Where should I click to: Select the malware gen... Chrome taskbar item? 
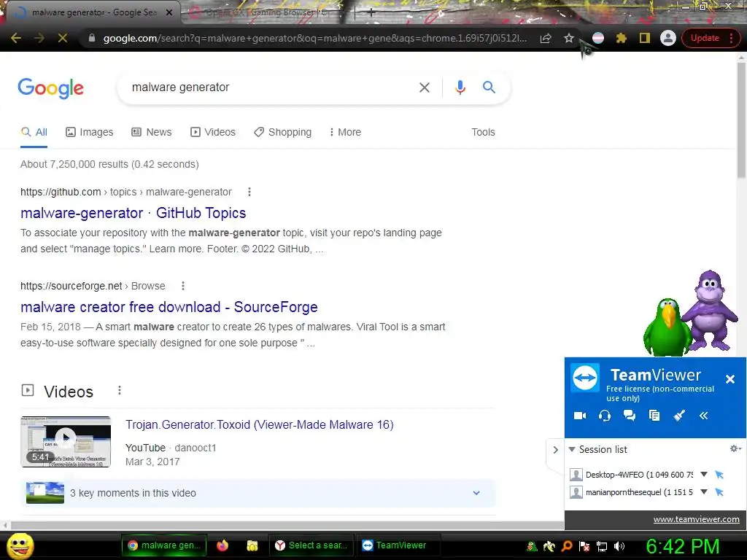tap(164, 545)
